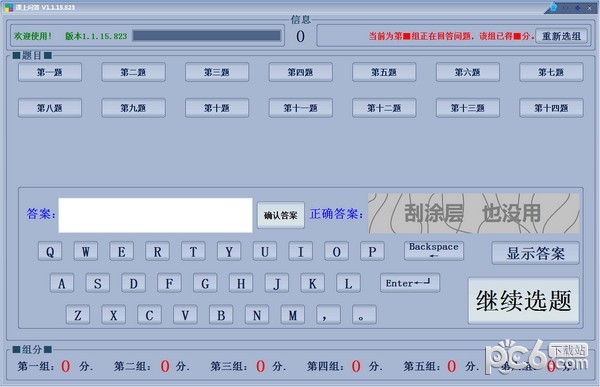Pick the 第五题 button
Screen dimensions: 600x387
coord(384,72)
